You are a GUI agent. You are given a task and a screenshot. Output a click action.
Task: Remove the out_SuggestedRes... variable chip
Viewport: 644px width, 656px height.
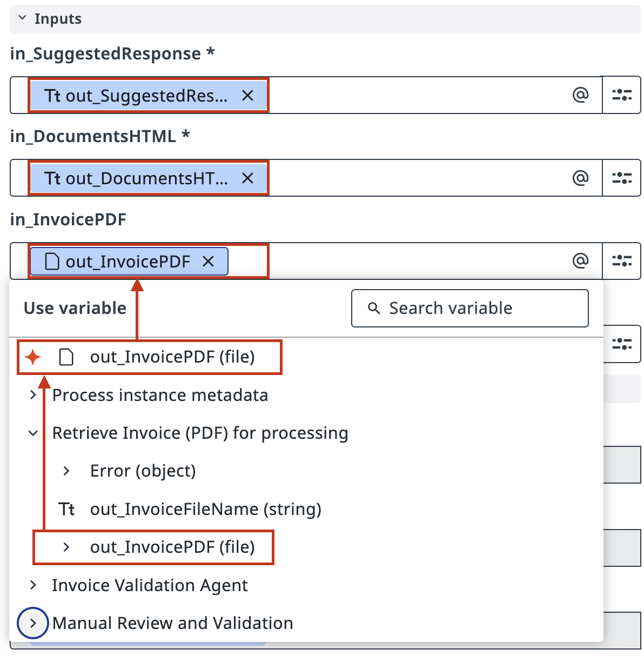[247, 96]
